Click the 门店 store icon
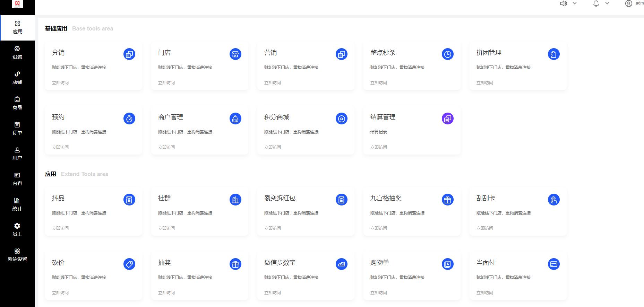Viewport: 644px width, 307px height. [x=235, y=54]
